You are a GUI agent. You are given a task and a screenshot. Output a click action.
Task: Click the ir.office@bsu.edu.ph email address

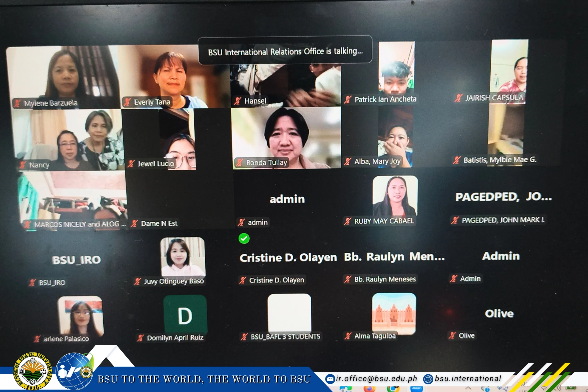coord(376,379)
